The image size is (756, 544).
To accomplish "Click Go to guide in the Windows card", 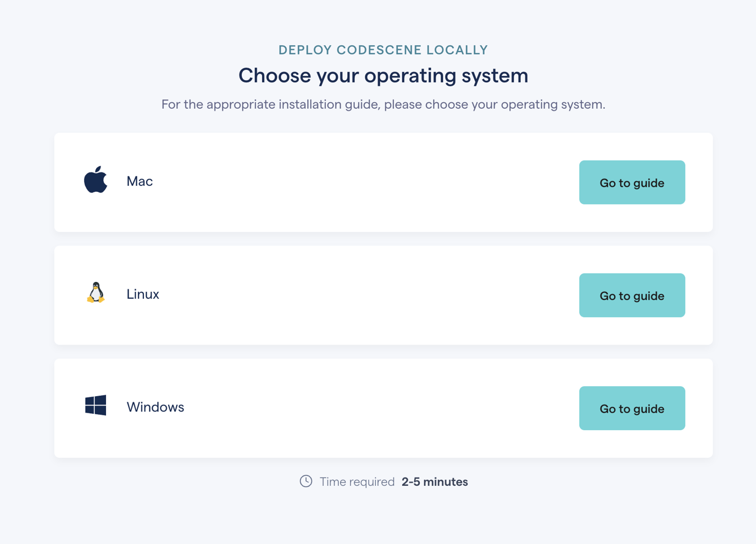I will tap(631, 408).
